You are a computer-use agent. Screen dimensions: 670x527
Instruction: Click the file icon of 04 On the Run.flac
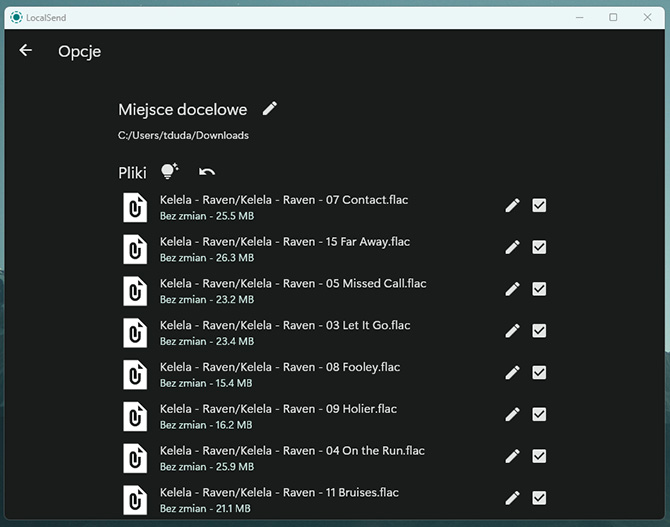pyautogui.click(x=135, y=458)
